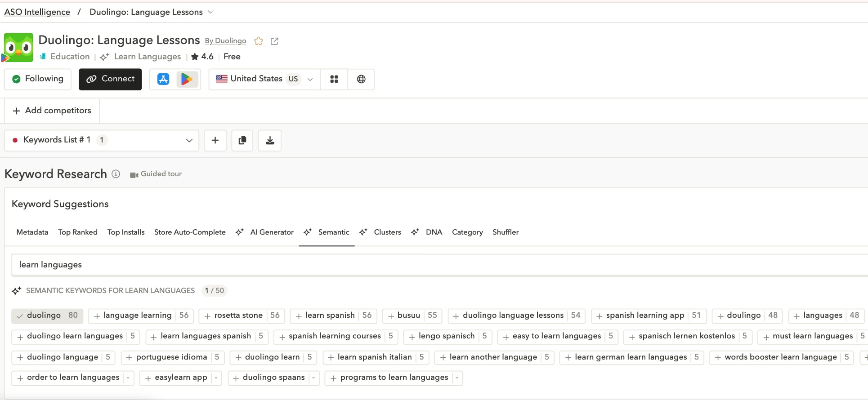Add keyword 'language learning' via plus icon

tap(97, 316)
